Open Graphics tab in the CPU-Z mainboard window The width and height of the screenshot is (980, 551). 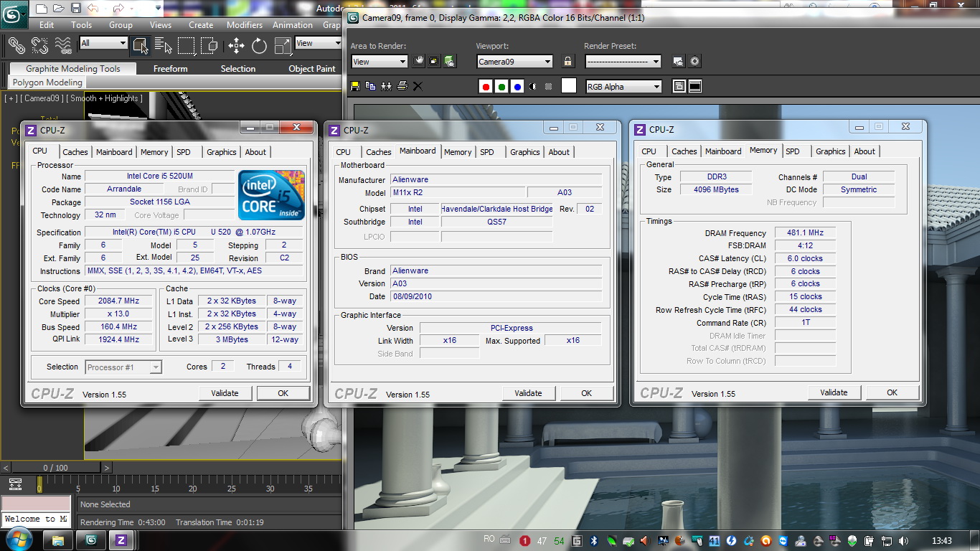pos(525,152)
